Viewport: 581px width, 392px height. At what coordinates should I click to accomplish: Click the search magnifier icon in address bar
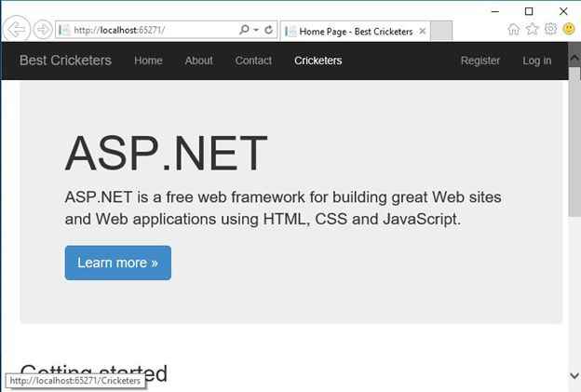point(244,29)
